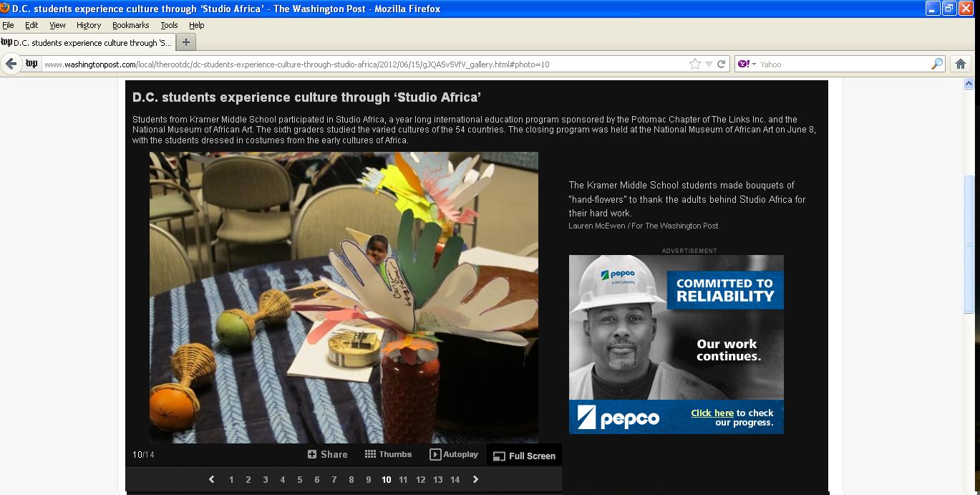Enter Full Screen gallery mode
980x495 pixels.
pyautogui.click(x=524, y=456)
